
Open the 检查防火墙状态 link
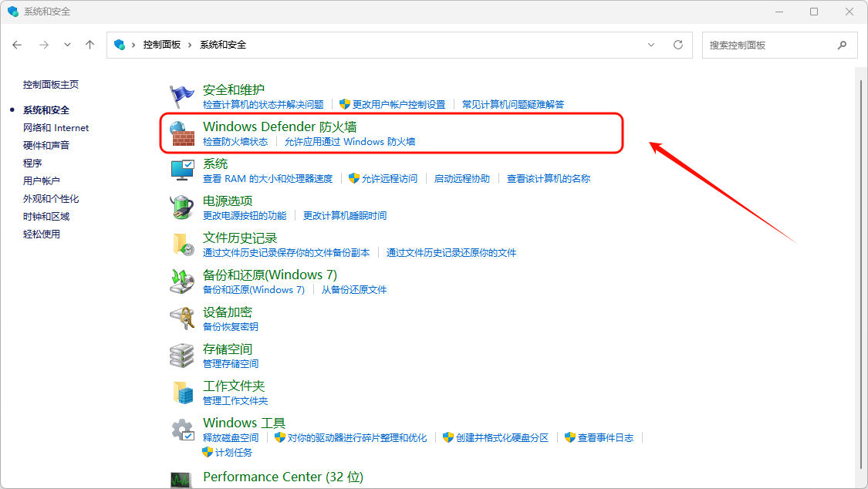(x=235, y=142)
